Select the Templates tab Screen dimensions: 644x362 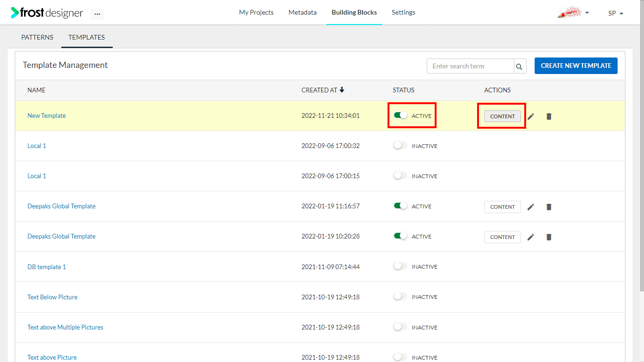pos(87,37)
